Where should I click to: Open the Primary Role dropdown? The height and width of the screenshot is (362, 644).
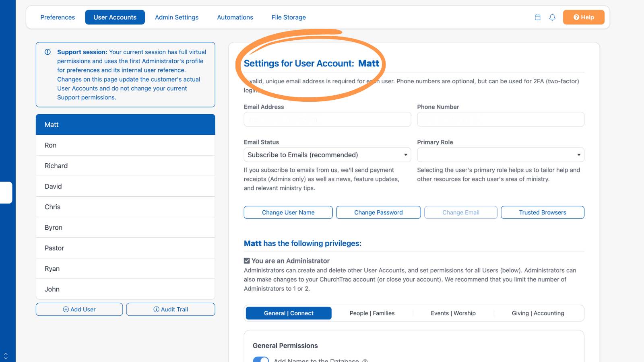point(501,155)
